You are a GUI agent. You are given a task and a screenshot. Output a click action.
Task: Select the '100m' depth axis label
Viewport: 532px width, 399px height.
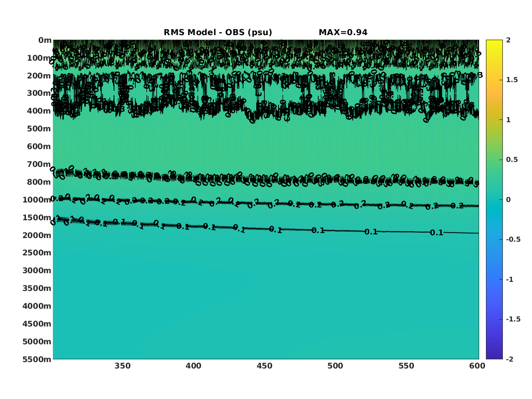tap(39, 58)
